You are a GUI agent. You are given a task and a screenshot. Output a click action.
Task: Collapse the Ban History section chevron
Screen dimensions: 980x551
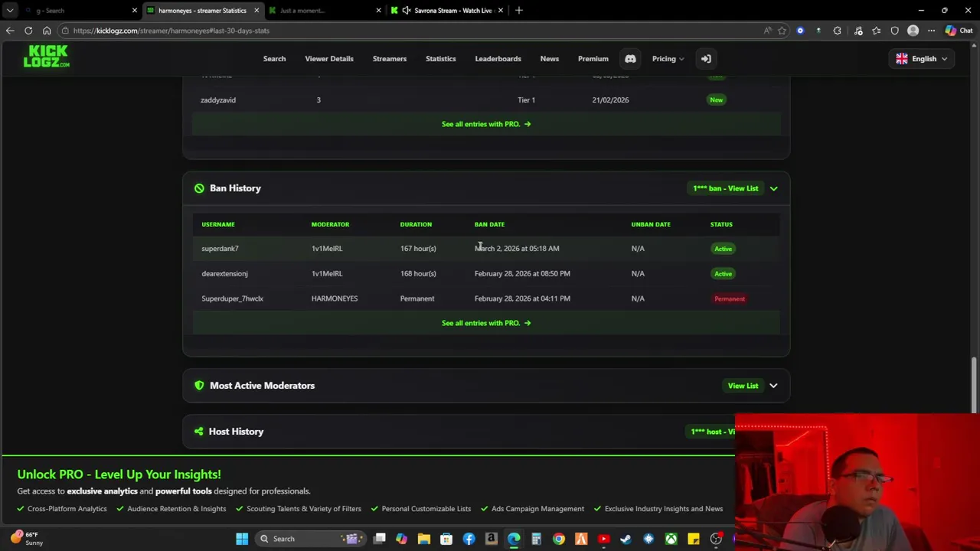click(773, 188)
